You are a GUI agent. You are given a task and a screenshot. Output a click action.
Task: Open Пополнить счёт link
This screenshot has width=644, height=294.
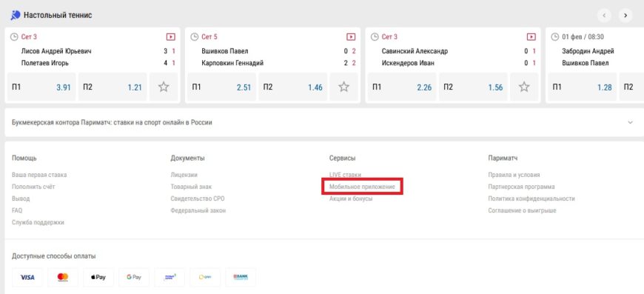33,187
